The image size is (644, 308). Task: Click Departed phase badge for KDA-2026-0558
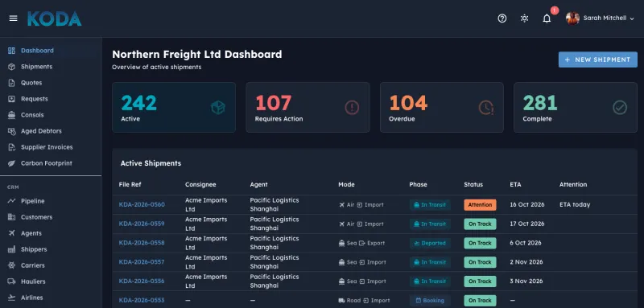(430, 243)
